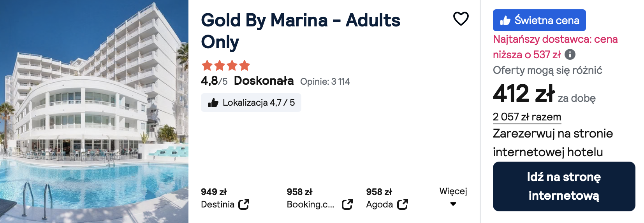This screenshot has height=223, width=644.
Task: Open Destinia external link icon
Action: point(244,204)
